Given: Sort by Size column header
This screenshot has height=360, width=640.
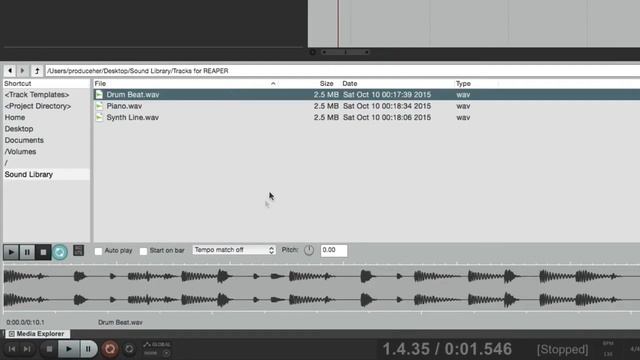Looking at the screenshot, I should (327, 83).
